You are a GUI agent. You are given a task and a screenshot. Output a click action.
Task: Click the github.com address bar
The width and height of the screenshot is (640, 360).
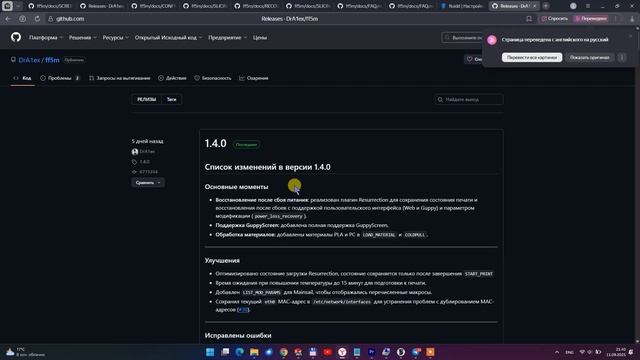coord(70,19)
